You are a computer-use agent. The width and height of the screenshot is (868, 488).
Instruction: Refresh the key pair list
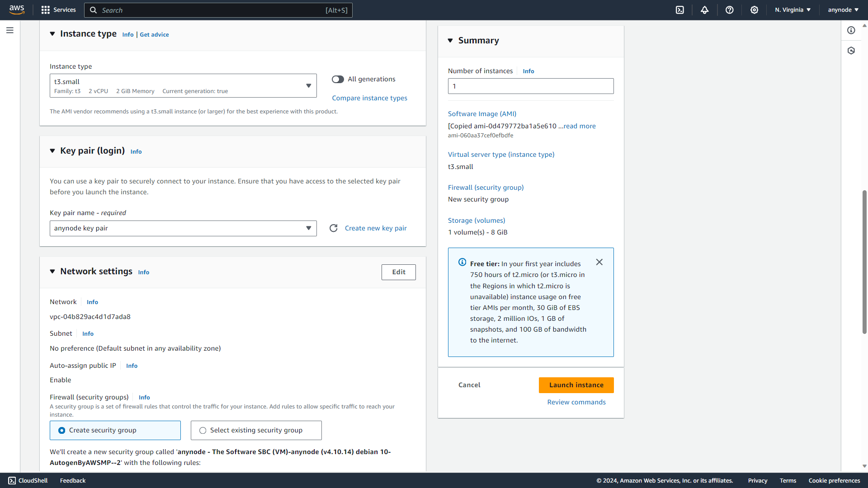tap(334, 228)
